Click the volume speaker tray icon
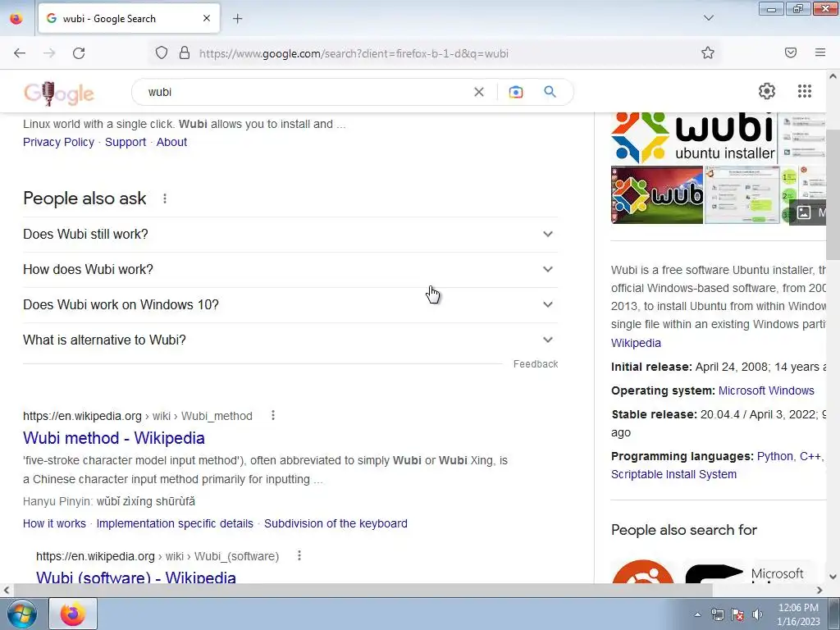The image size is (840, 630). click(x=757, y=614)
